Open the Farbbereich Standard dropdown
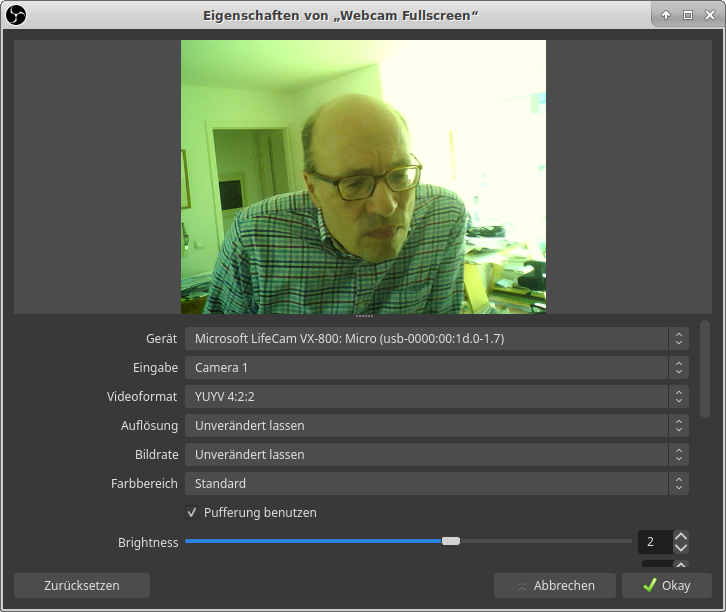The height and width of the screenshot is (612, 726). 437,483
